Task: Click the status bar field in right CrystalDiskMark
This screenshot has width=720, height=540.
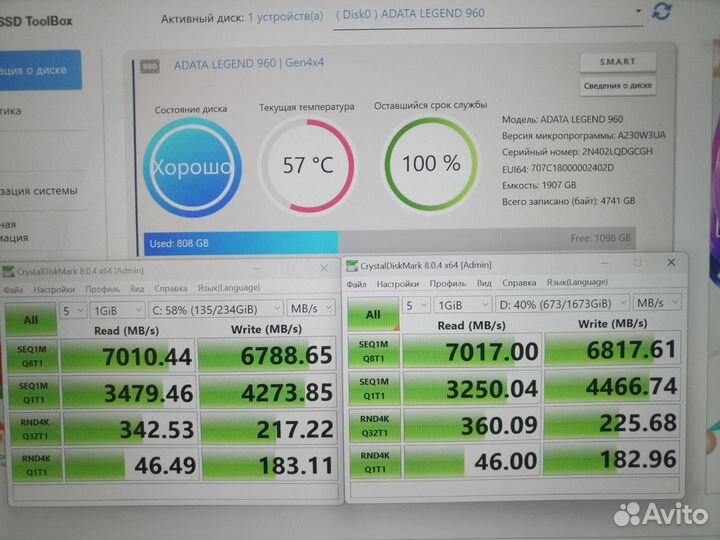Action: pyautogui.click(x=514, y=487)
